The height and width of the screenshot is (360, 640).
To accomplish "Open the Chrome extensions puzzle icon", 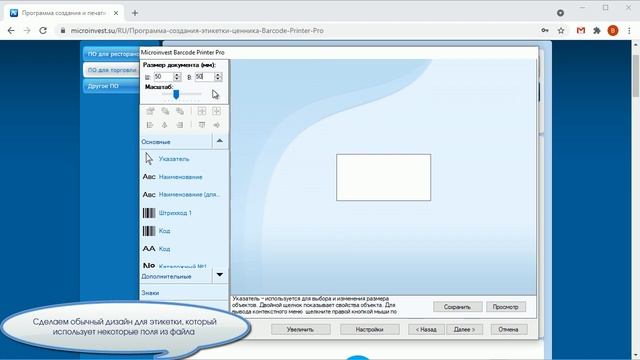I will pyautogui.click(x=597, y=31).
